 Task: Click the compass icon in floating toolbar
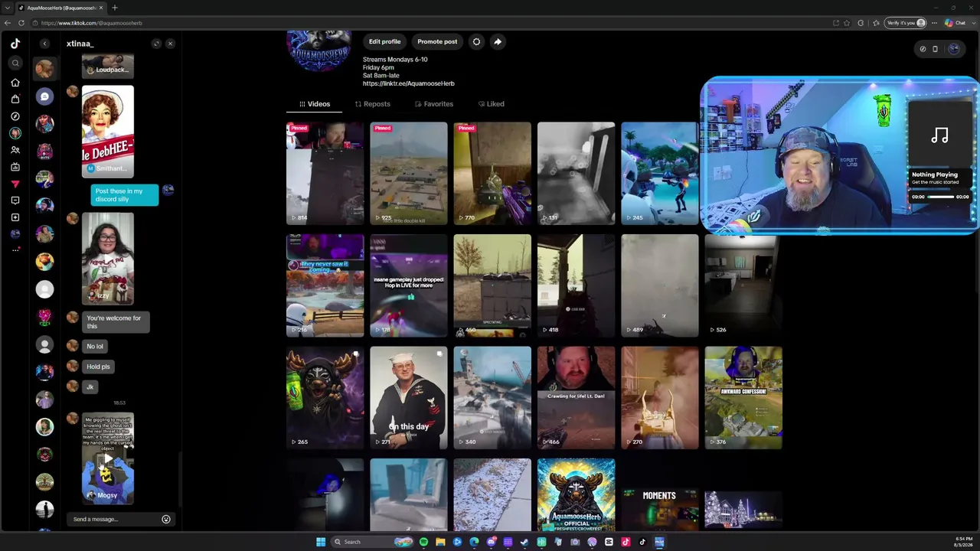pyautogui.click(x=923, y=49)
